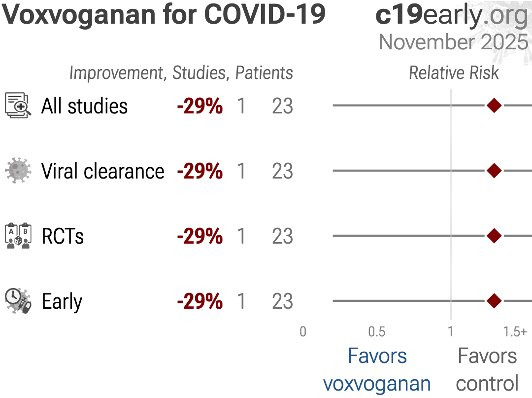The width and height of the screenshot is (532, 398).
Task: Click the -29% value for RCTs
Action: click(199, 236)
